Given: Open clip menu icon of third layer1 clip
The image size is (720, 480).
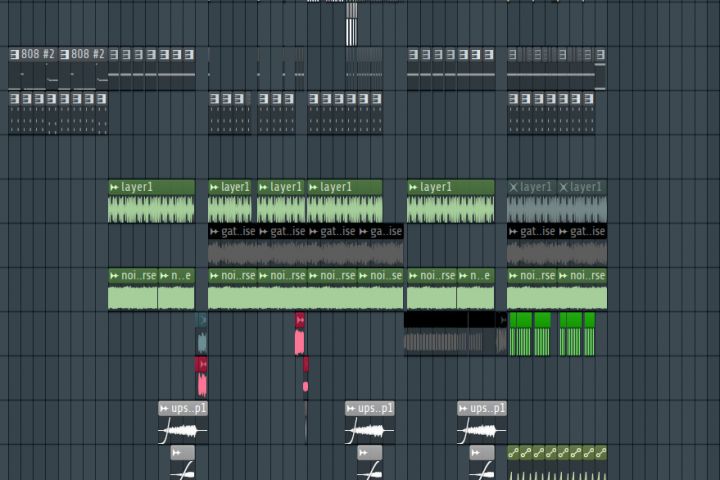Looking at the screenshot, I should click(x=263, y=187).
